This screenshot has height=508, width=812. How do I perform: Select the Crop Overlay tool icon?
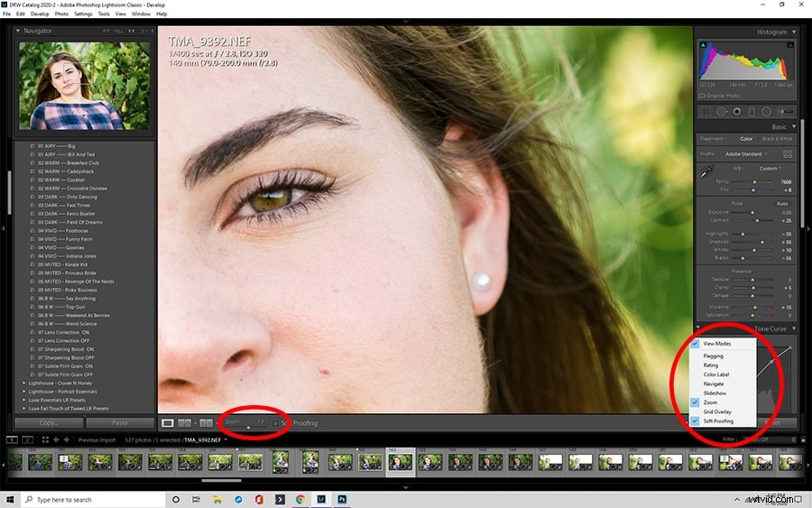tap(706, 111)
